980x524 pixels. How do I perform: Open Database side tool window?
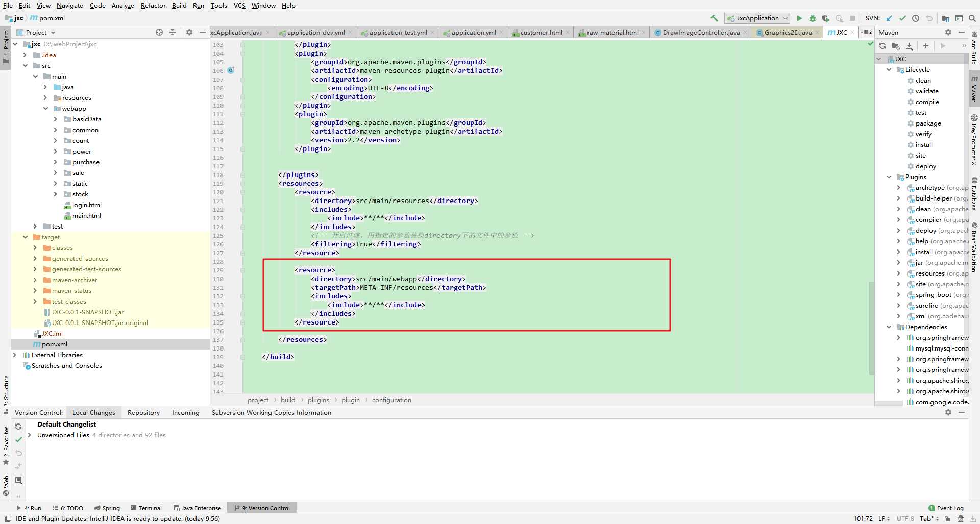click(974, 194)
